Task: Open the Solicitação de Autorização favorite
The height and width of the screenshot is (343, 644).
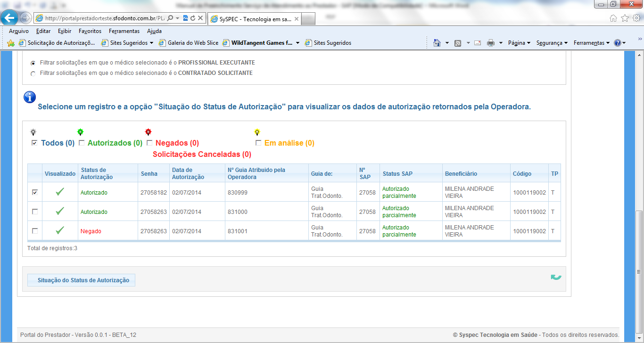Action: (57, 43)
